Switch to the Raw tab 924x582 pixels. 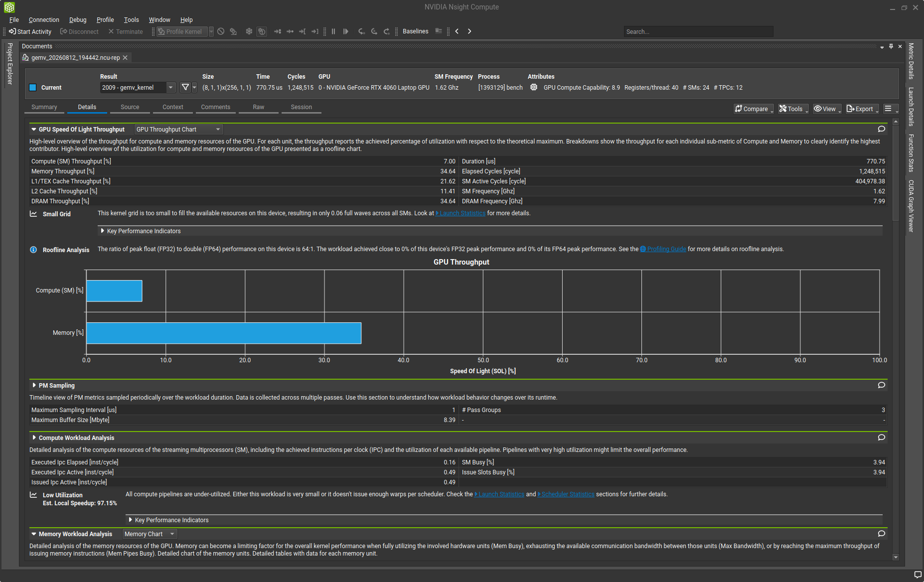coord(259,107)
